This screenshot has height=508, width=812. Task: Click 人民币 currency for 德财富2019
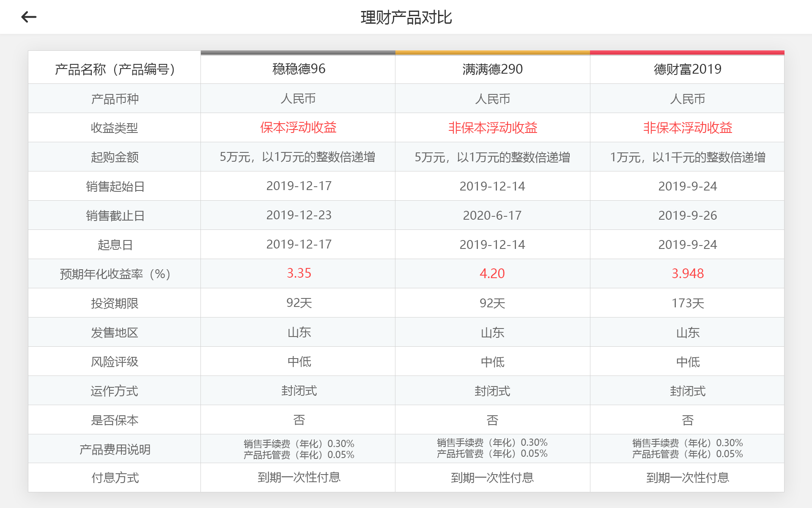click(x=687, y=99)
